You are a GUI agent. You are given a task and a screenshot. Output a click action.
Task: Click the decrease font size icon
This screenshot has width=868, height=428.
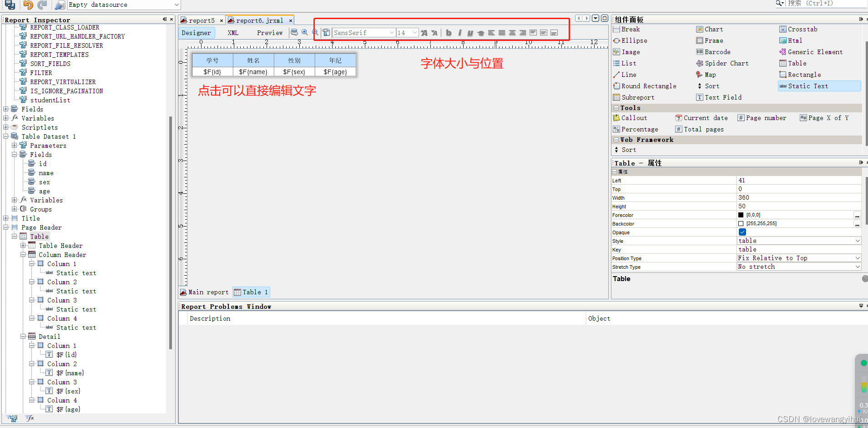(434, 33)
